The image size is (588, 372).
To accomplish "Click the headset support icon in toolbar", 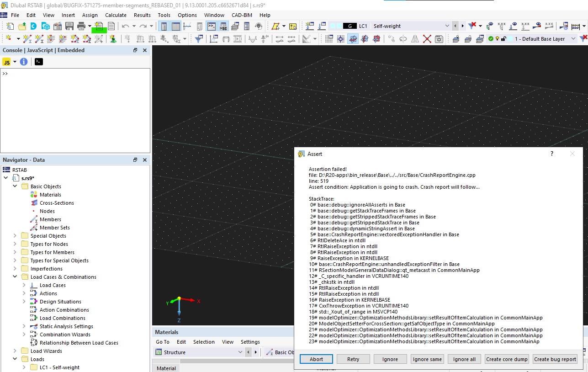I will [259, 26].
